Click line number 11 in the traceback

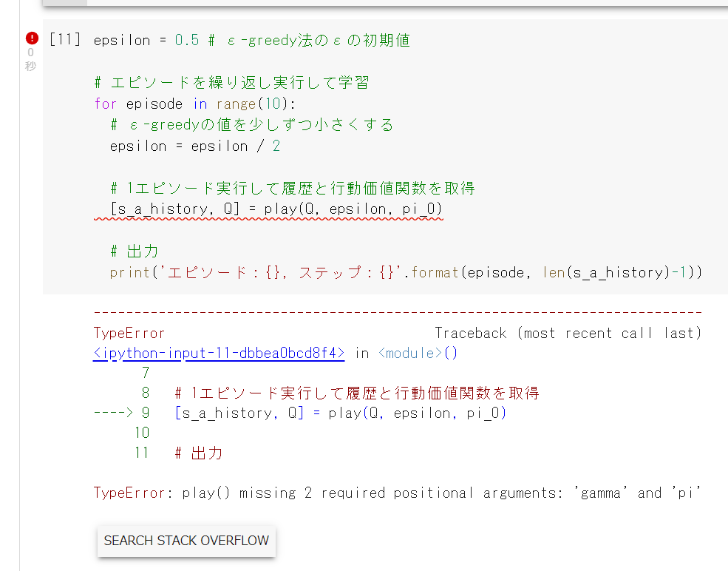[142, 453]
